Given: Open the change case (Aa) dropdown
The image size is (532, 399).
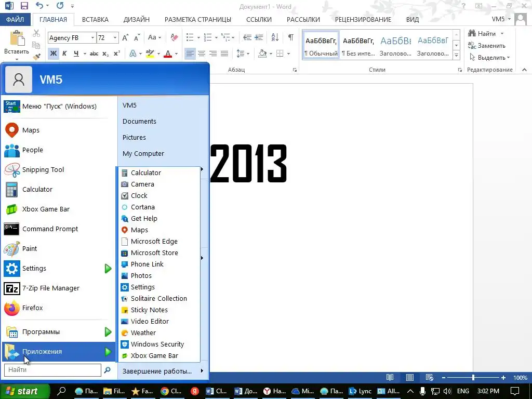Looking at the screenshot, I should 154,37.
